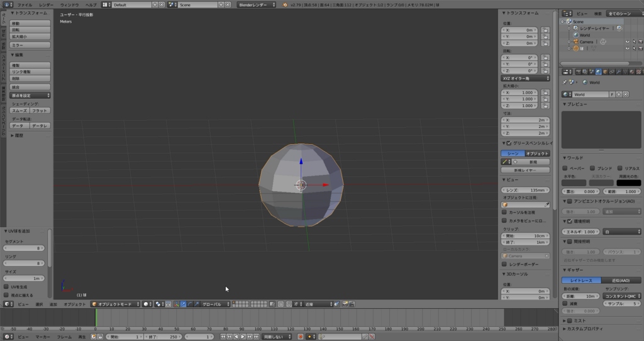Viewport: 644px width, 341px height.
Task: Enable the カーソルを注視 checkbox
Action: tap(504, 212)
